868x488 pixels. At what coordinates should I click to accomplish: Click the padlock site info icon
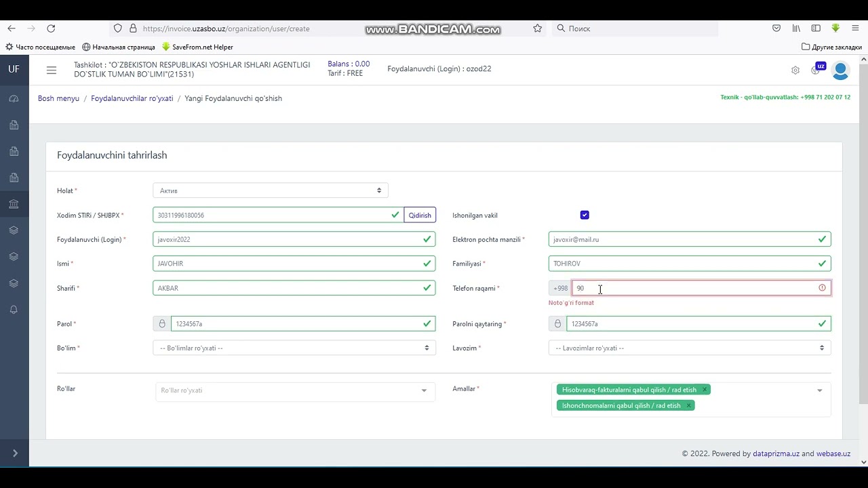tap(133, 28)
